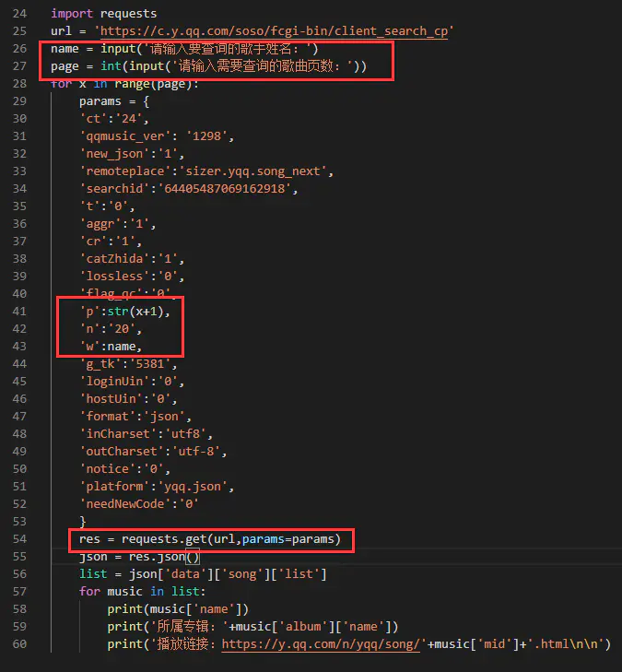
Task: Click the 'ct':'24' entry
Action: (x=114, y=119)
